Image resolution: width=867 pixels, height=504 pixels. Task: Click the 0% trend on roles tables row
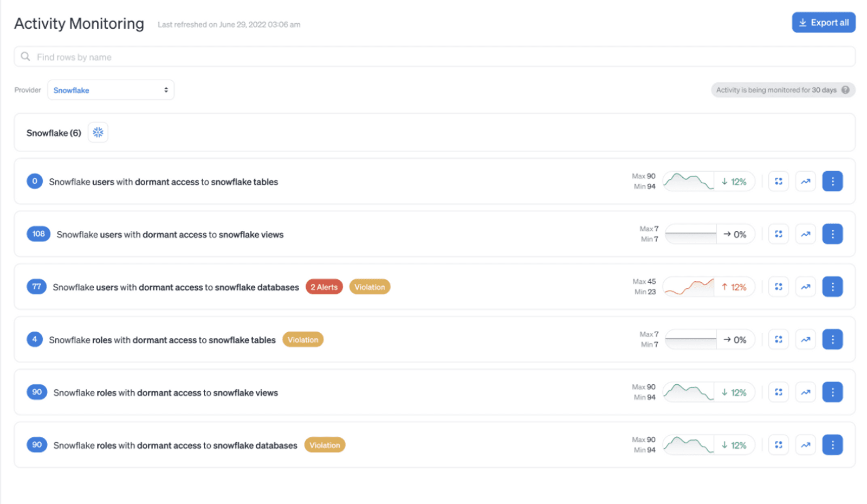[735, 340]
